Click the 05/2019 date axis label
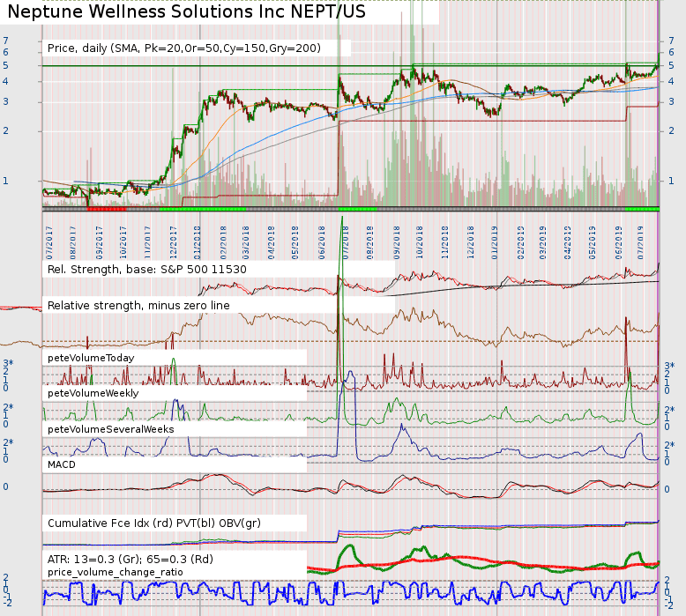This screenshot has width=686, height=616. 593,242
